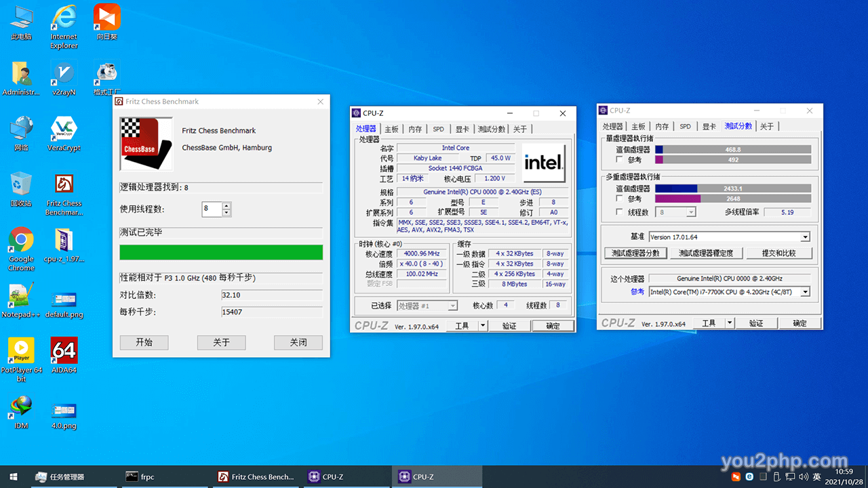Image resolution: width=868 pixels, height=488 pixels.
Task: Open the Windows Start menu
Action: (14, 476)
